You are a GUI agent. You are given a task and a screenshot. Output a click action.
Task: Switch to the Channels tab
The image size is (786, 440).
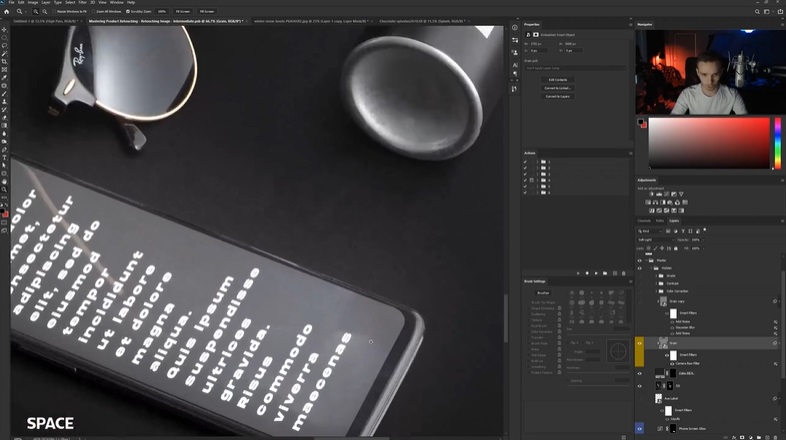tap(644, 221)
